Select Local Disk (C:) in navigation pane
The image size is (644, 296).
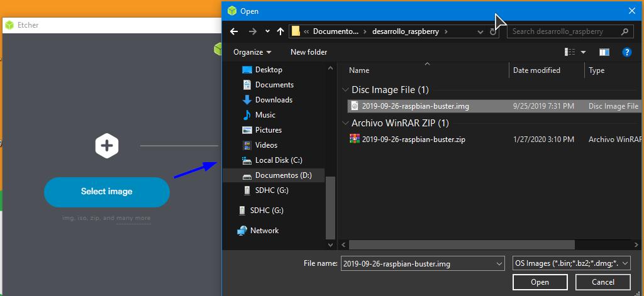click(279, 160)
